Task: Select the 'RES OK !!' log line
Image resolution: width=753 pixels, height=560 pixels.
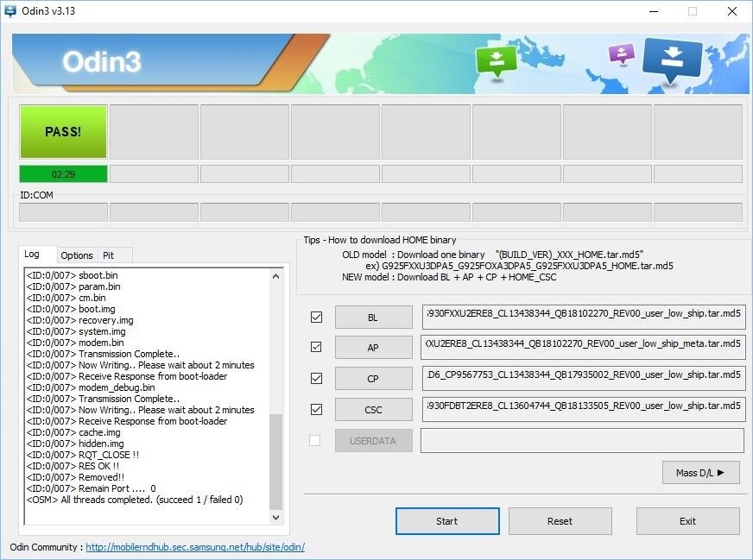Action: (x=73, y=466)
